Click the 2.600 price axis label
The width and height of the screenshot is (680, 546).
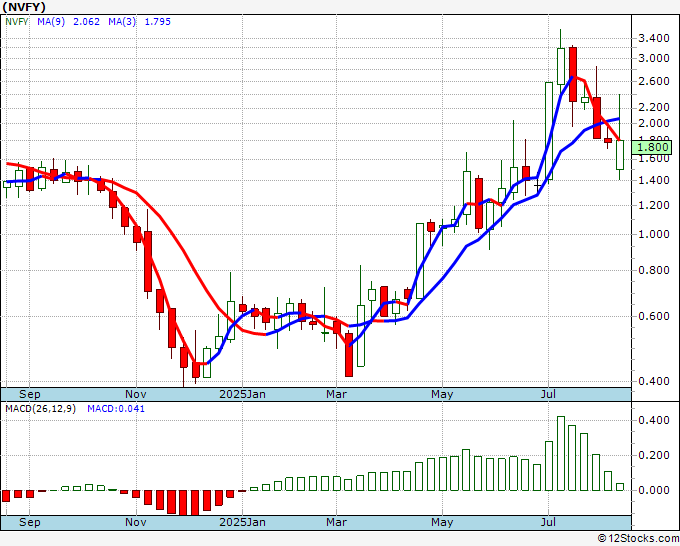(654, 82)
